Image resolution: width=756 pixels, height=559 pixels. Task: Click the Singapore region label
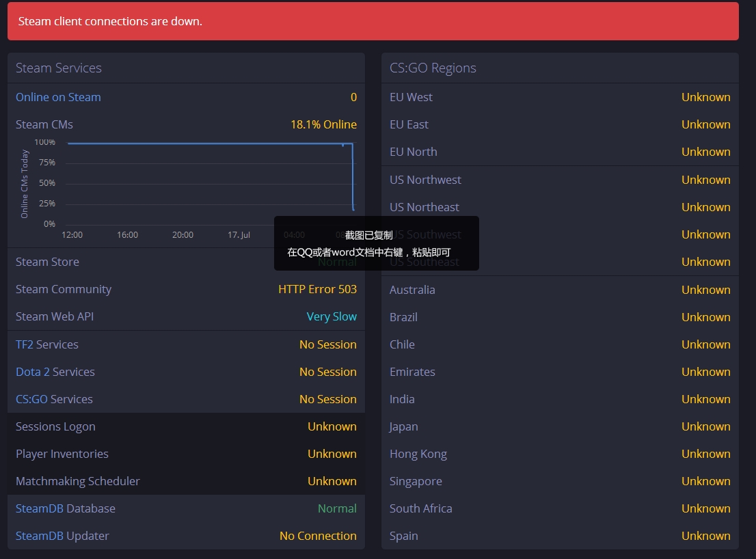click(x=416, y=481)
